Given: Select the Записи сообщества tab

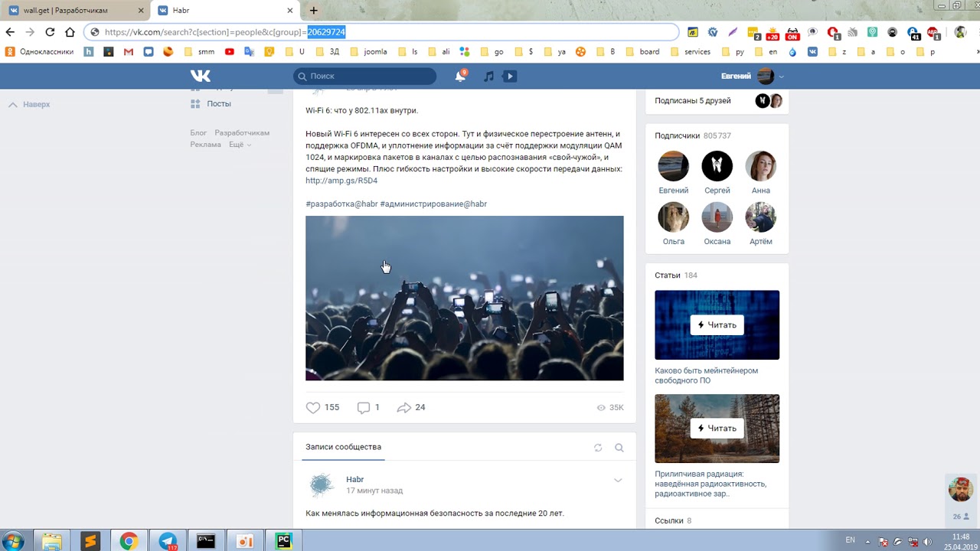Looking at the screenshot, I should pos(343,447).
